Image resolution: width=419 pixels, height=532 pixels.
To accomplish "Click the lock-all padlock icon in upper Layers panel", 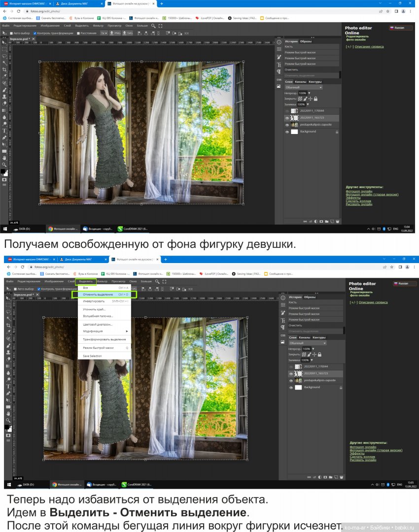I will pos(315,99).
